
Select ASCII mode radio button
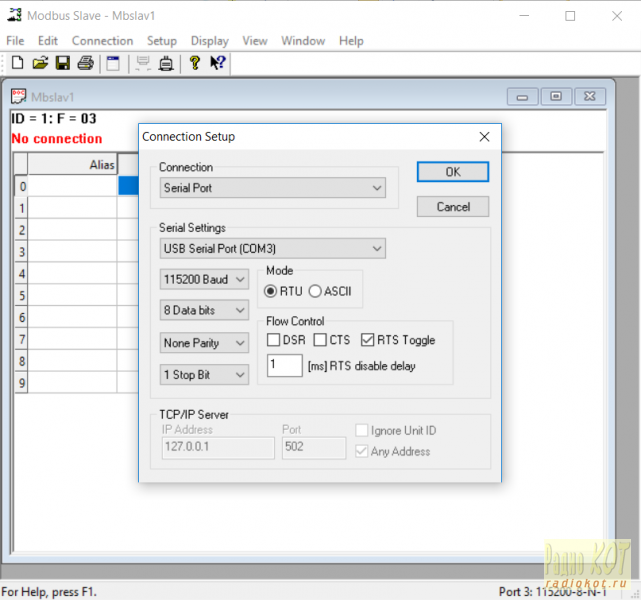[315, 291]
